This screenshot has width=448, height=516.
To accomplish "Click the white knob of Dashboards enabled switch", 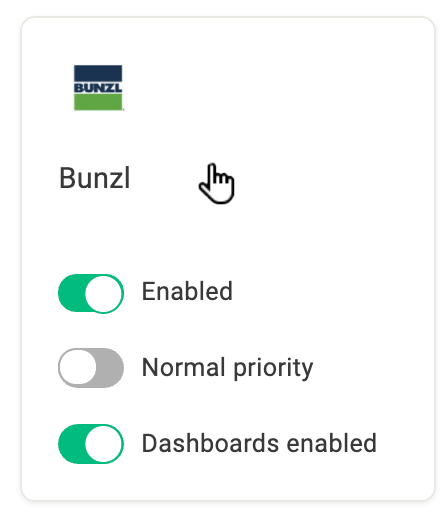I will pos(104,444).
